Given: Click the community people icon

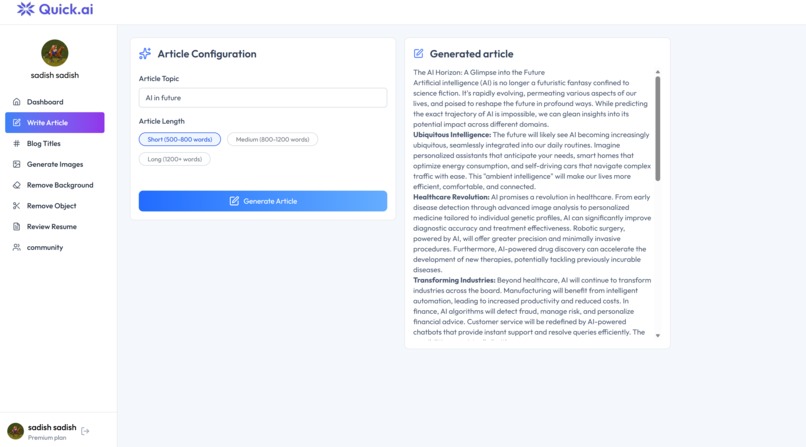Looking at the screenshot, I should [16, 247].
